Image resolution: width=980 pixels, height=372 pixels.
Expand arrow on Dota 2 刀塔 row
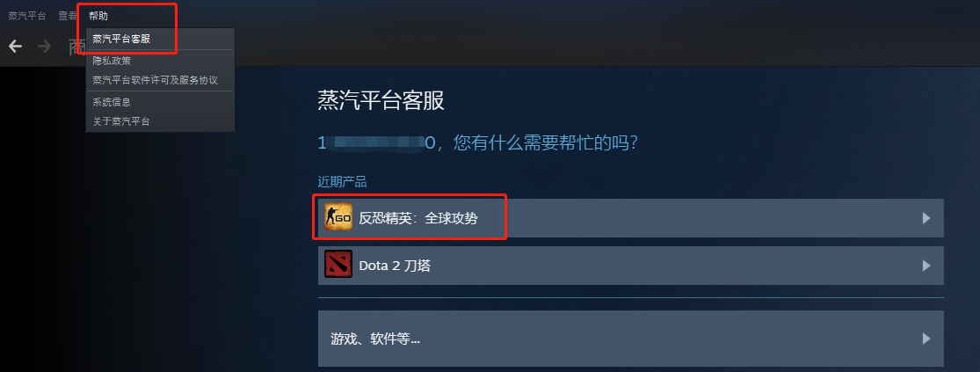pyautogui.click(x=926, y=266)
